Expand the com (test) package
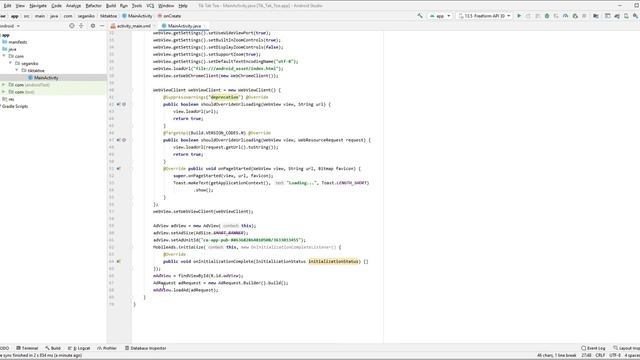 4,92
